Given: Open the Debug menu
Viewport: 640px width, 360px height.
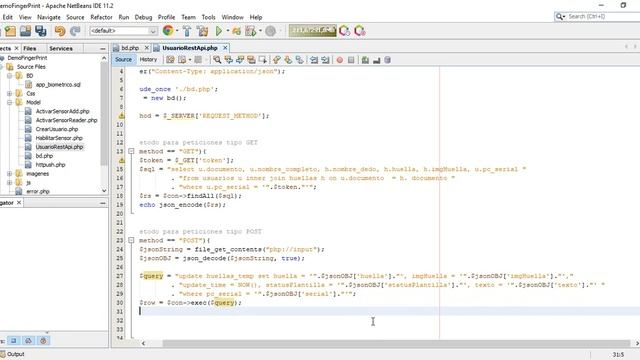Looking at the screenshot, I should point(143,17).
